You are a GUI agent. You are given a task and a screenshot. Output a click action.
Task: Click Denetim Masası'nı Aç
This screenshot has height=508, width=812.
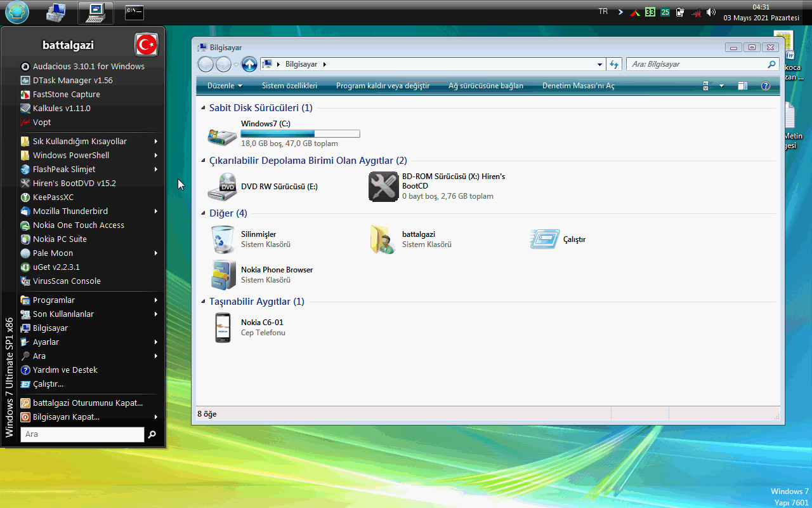tap(579, 86)
